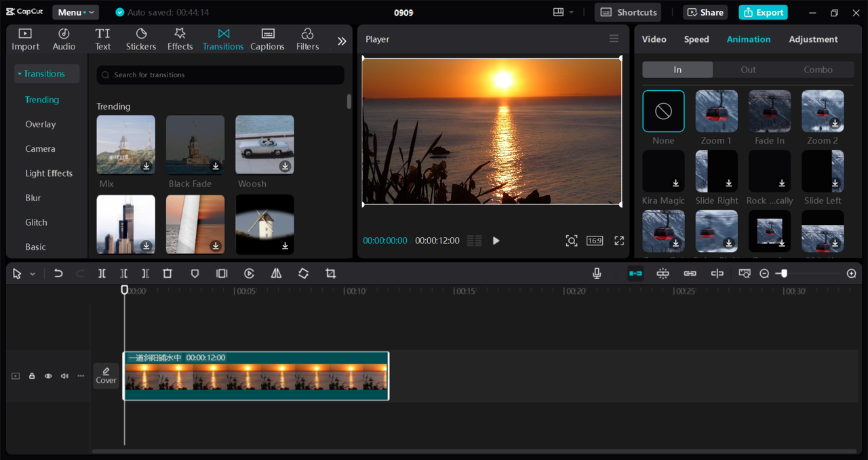Viewport: 868px width, 460px height.
Task: Toggle clip linkage
Action: [x=690, y=274]
